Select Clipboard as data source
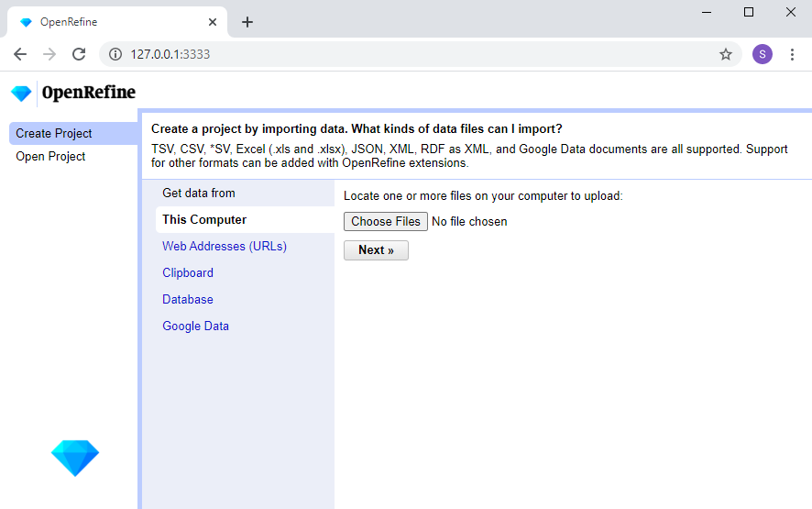 point(188,272)
